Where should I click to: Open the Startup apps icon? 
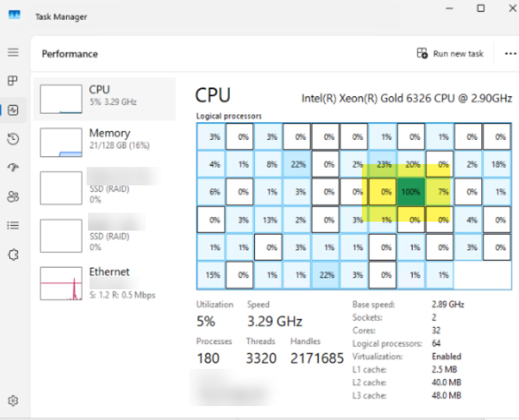13,168
